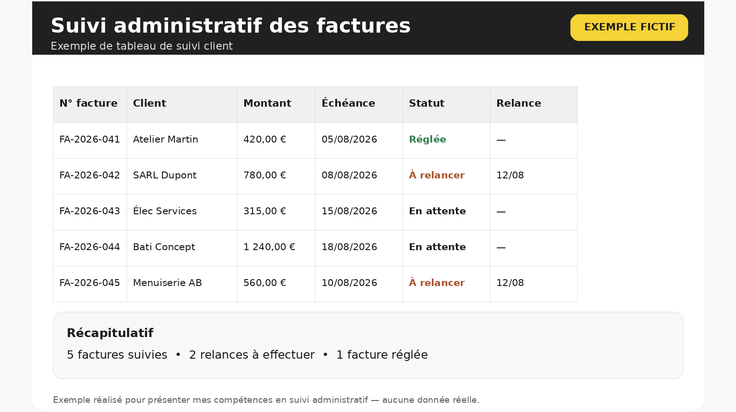Click À relancer status for SARL Dupont
This screenshot has width=736, height=412.
point(437,175)
